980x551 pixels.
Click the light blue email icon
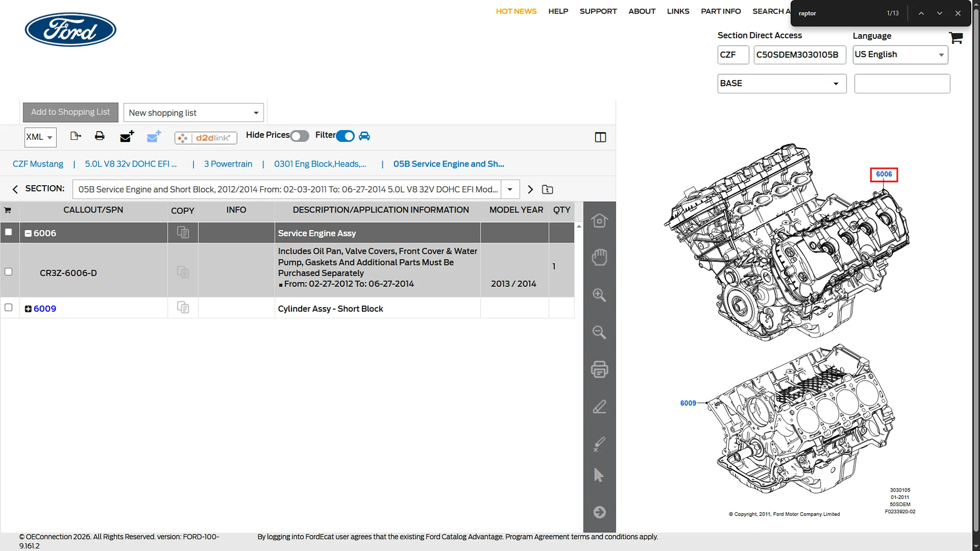154,136
